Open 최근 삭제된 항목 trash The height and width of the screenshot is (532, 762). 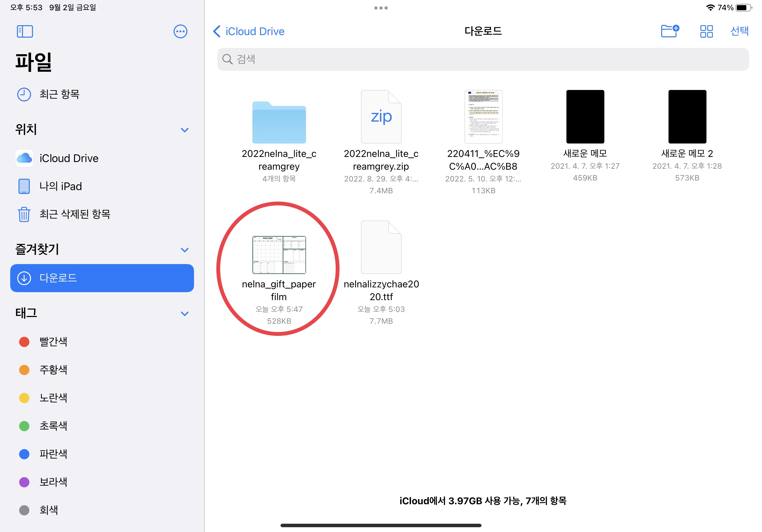tap(75, 214)
